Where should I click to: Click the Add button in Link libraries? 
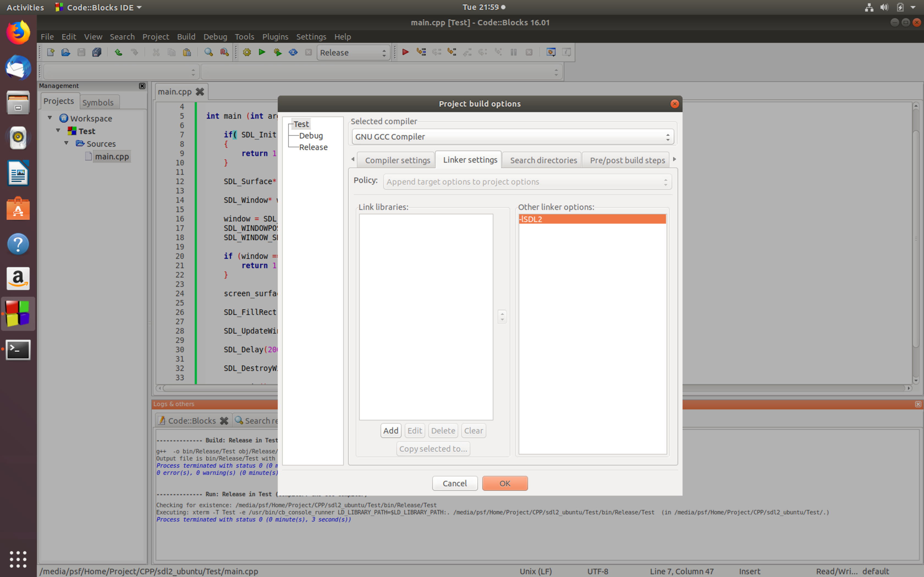click(391, 430)
